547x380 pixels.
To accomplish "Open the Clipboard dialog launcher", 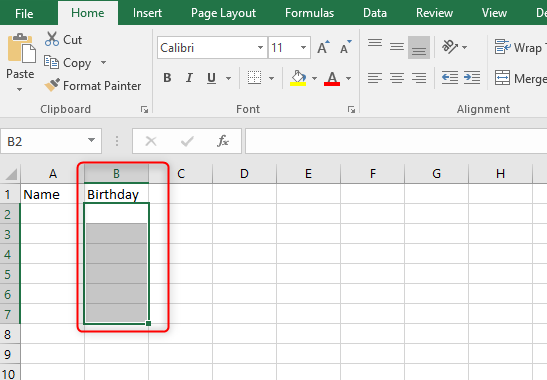I will 144,110.
